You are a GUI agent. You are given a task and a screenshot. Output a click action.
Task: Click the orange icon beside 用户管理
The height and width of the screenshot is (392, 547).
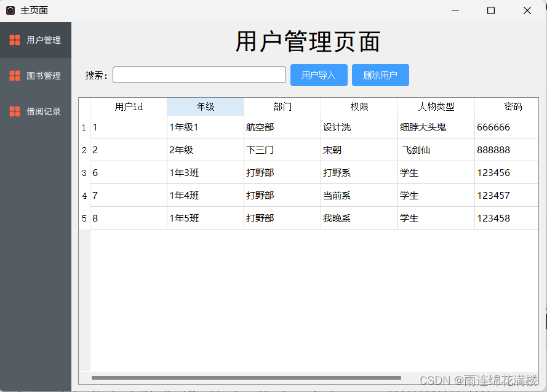[x=15, y=40]
